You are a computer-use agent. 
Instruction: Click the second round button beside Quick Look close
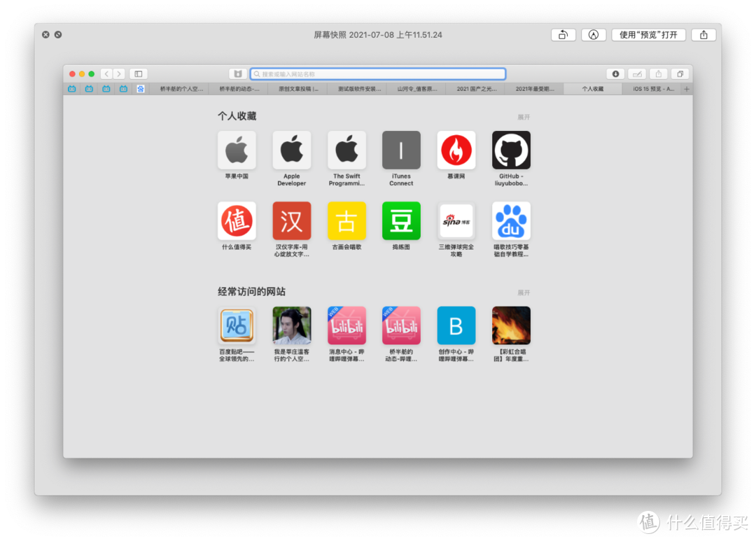coord(58,35)
